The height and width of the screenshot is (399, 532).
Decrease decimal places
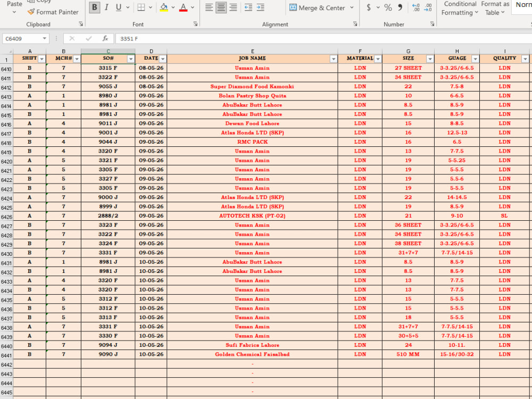pyautogui.click(x=428, y=7)
